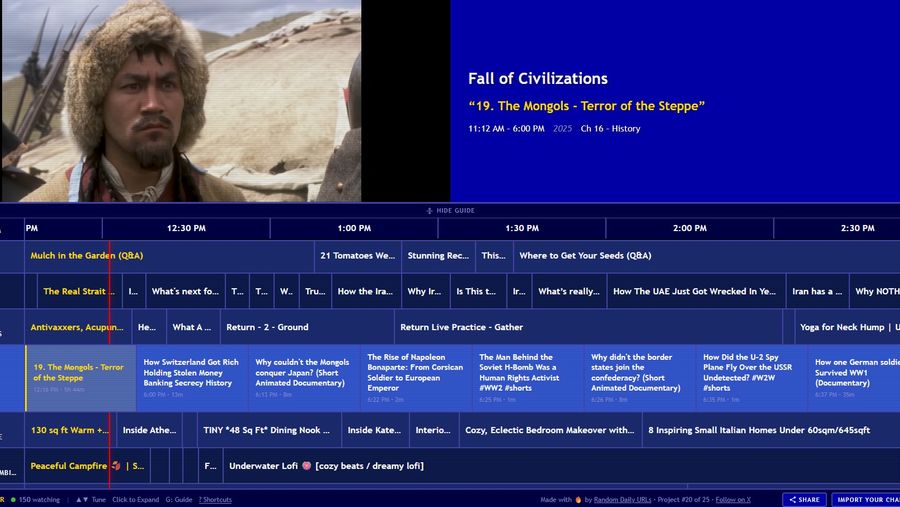This screenshot has height=507, width=900.
Task: Select What A ... program
Action: point(193,327)
